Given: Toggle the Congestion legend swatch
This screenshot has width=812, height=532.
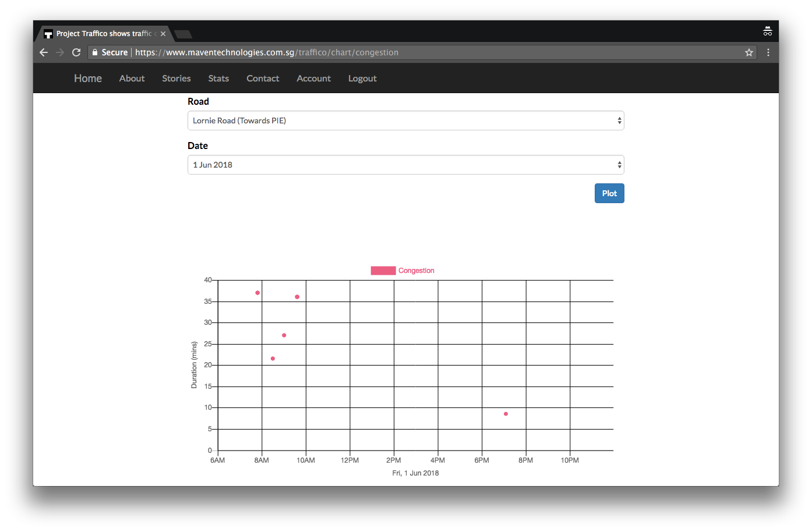Looking at the screenshot, I should click(383, 271).
